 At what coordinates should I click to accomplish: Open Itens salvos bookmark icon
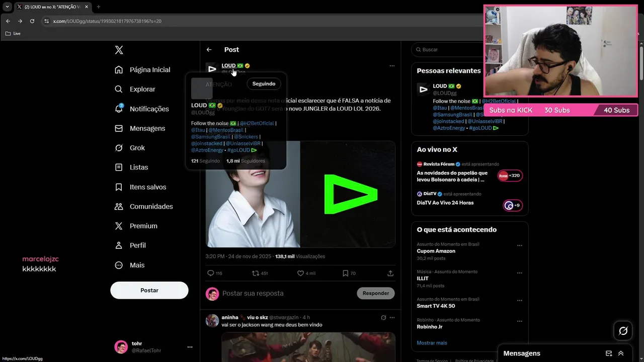(119, 187)
